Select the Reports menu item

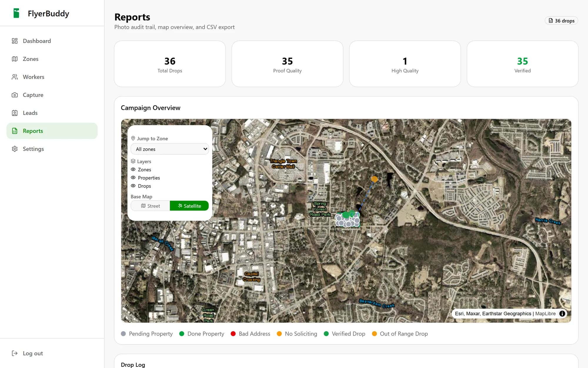pyautogui.click(x=52, y=131)
